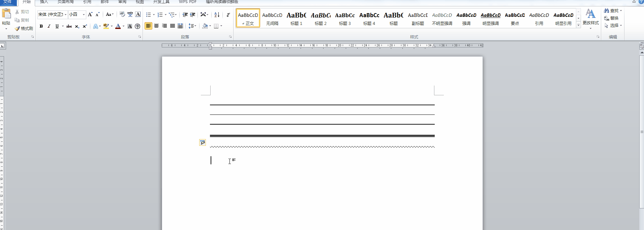This screenshot has width=644, height=230.
Task: Click the 选择 (Select) button
Action: [613, 26]
